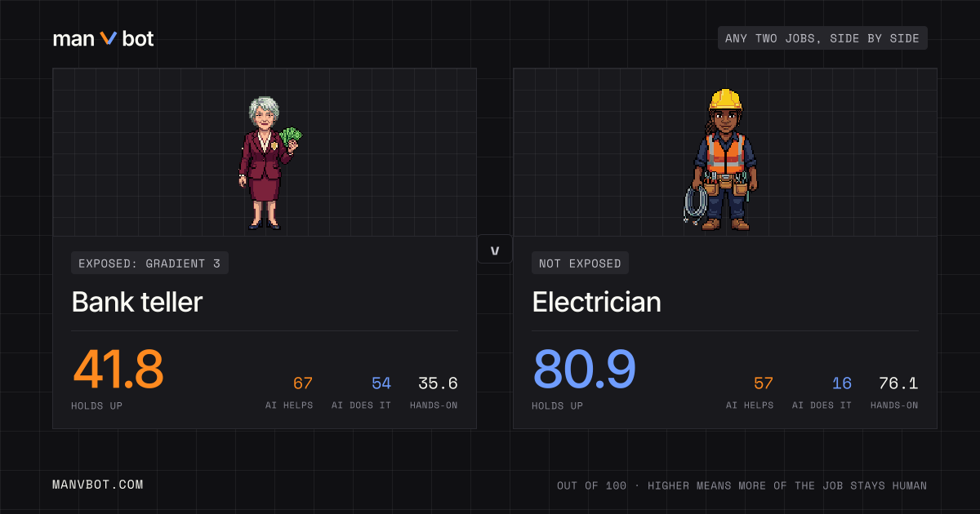The height and width of the screenshot is (514, 980).
Task: Click the 'v' versus badge between cards
Action: (495, 250)
